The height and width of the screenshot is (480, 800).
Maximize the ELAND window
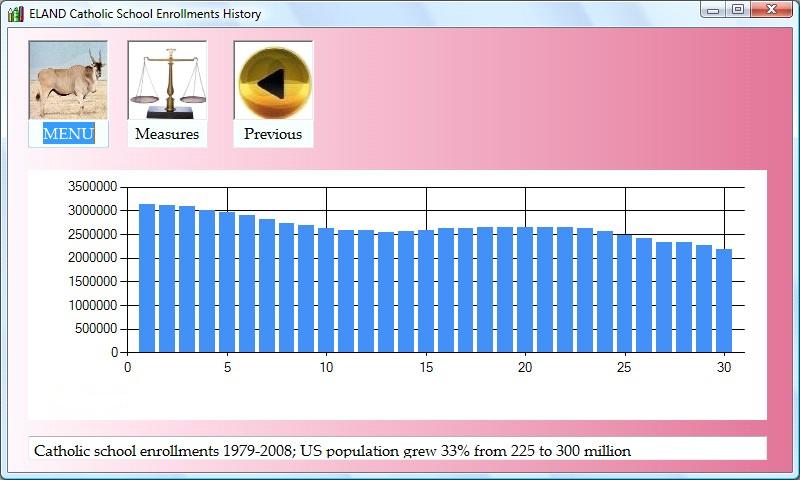click(x=738, y=10)
